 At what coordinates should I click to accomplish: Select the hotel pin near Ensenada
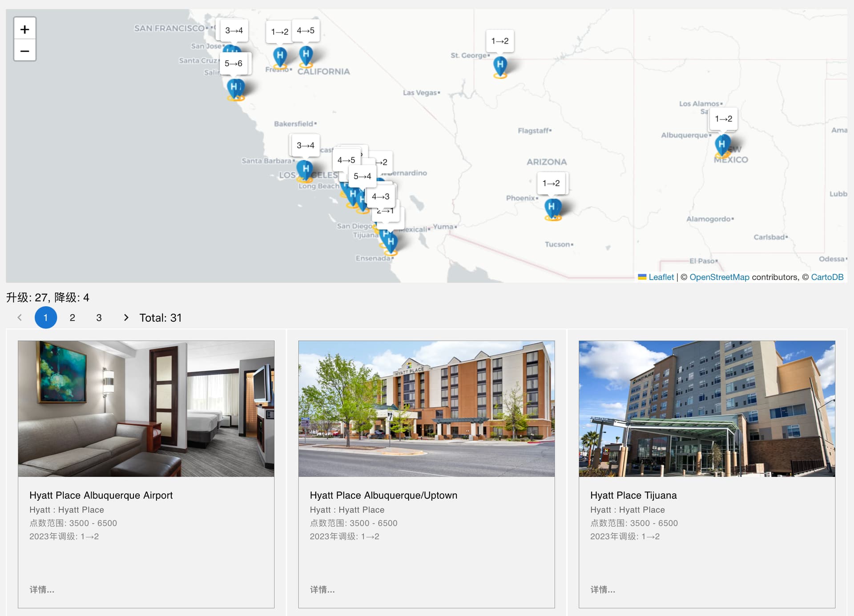391,243
